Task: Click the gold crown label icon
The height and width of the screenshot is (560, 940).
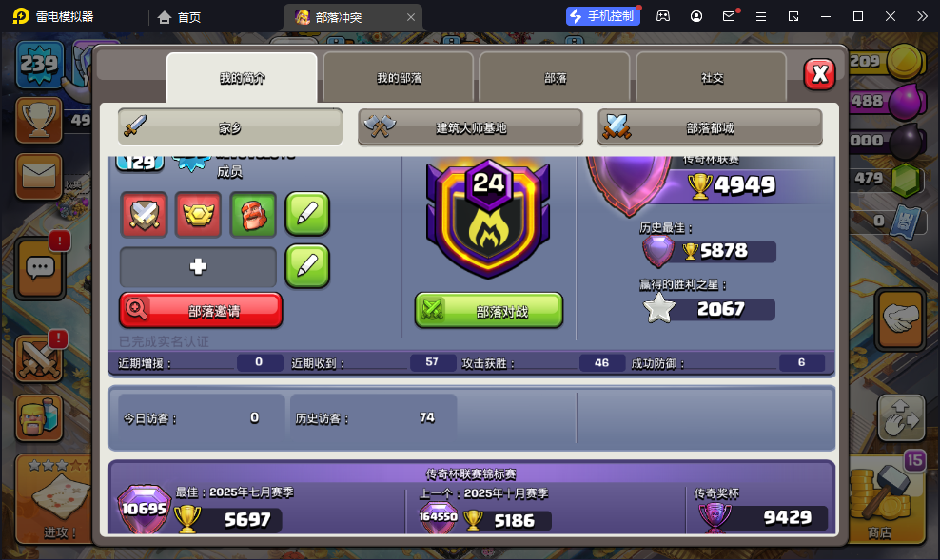Action: pyautogui.click(x=199, y=215)
